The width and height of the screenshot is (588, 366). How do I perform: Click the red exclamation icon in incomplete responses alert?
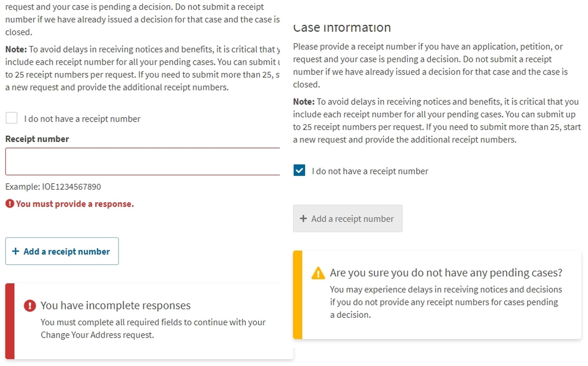(30, 305)
